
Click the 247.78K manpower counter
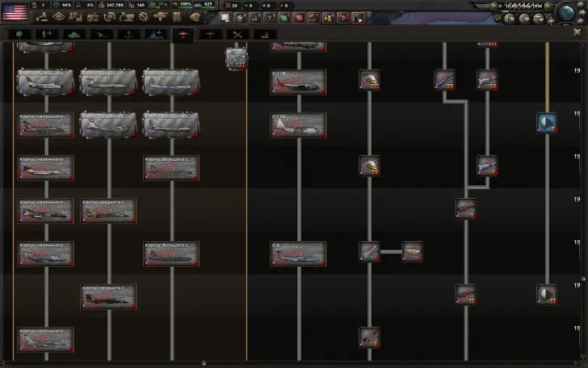click(111, 5)
